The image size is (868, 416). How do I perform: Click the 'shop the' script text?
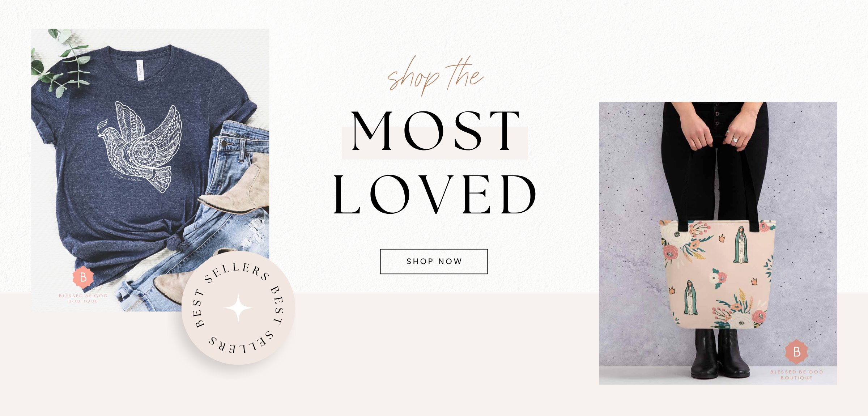click(435, 76)
